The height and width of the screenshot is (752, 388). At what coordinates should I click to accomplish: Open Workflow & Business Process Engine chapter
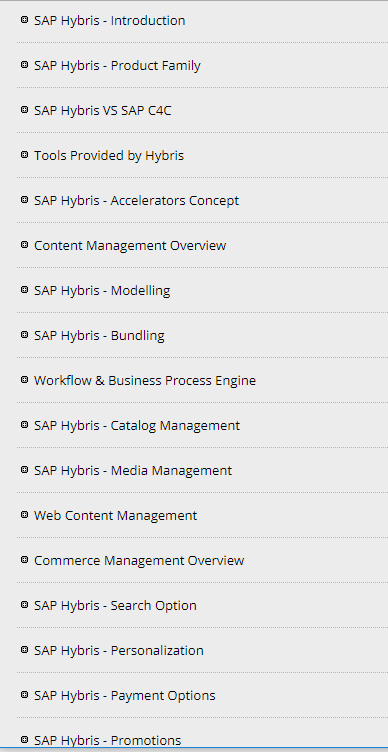click(x=145, y=380)
